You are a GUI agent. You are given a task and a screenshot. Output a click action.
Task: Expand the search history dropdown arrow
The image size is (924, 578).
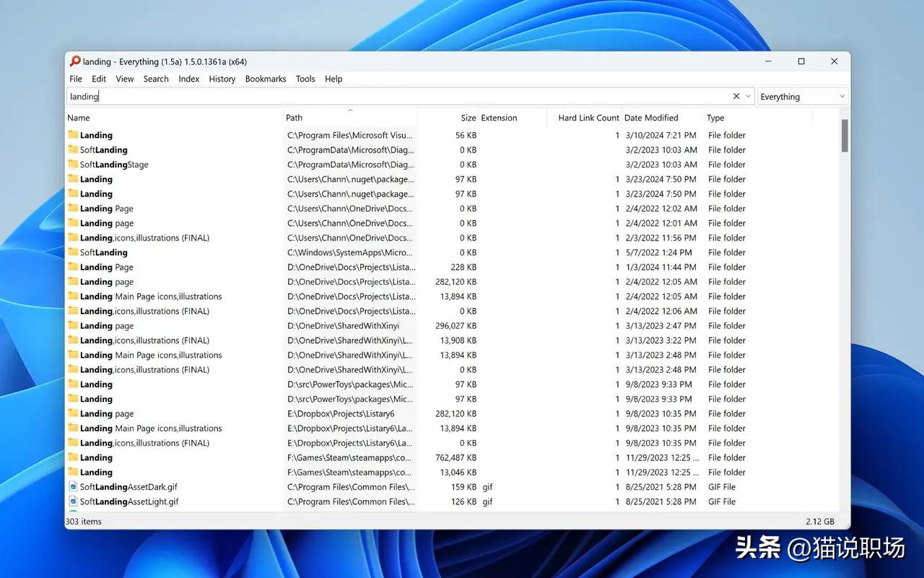tap(749, 96)
